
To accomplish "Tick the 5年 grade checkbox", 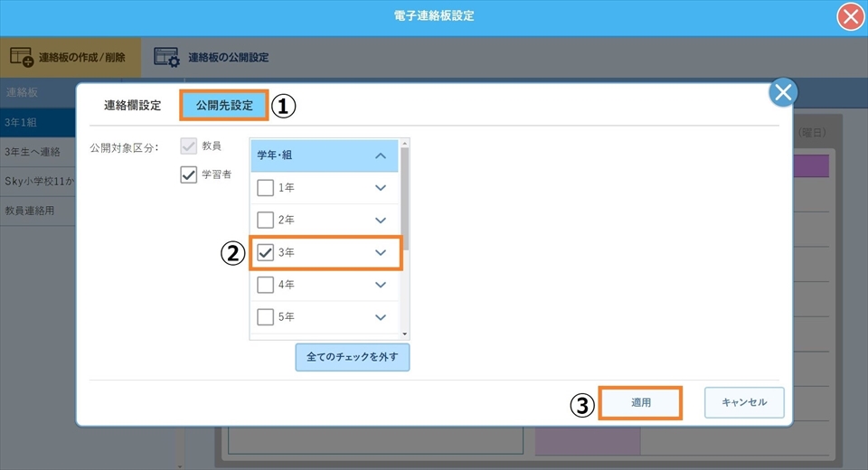I will [x=265, y=317].
